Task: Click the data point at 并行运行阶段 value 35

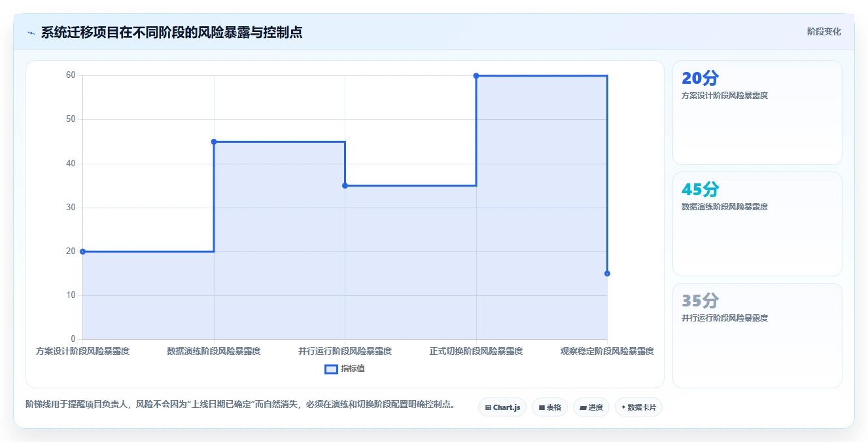Action: tap(345, 185)
